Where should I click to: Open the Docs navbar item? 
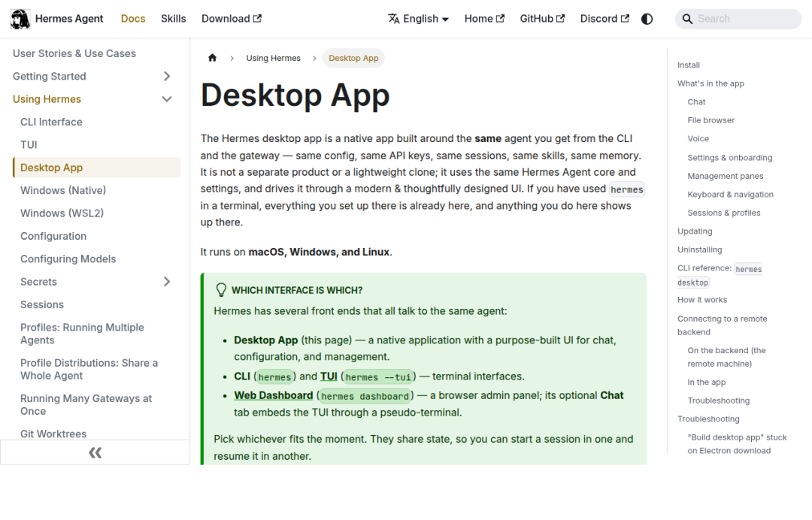coord(133,19)
